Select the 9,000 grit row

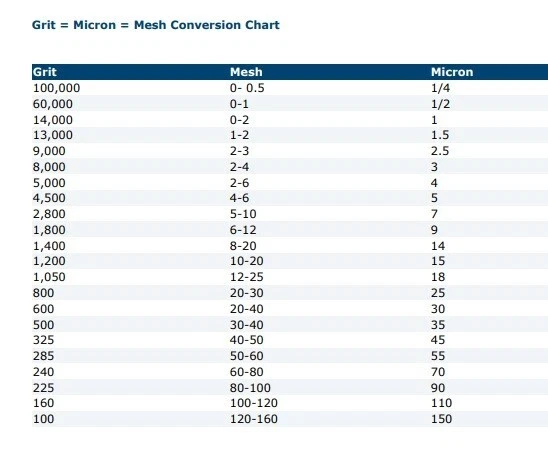[x=290, y=151]
